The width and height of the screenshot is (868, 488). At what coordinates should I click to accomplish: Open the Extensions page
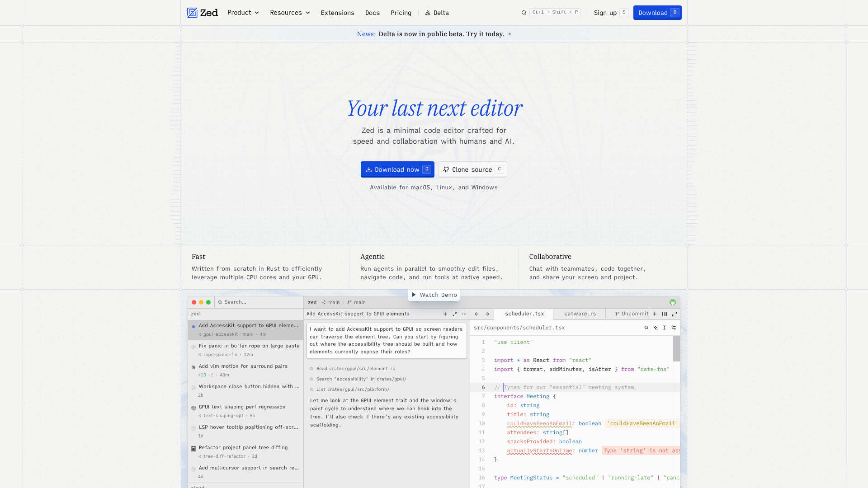[338, 13]
